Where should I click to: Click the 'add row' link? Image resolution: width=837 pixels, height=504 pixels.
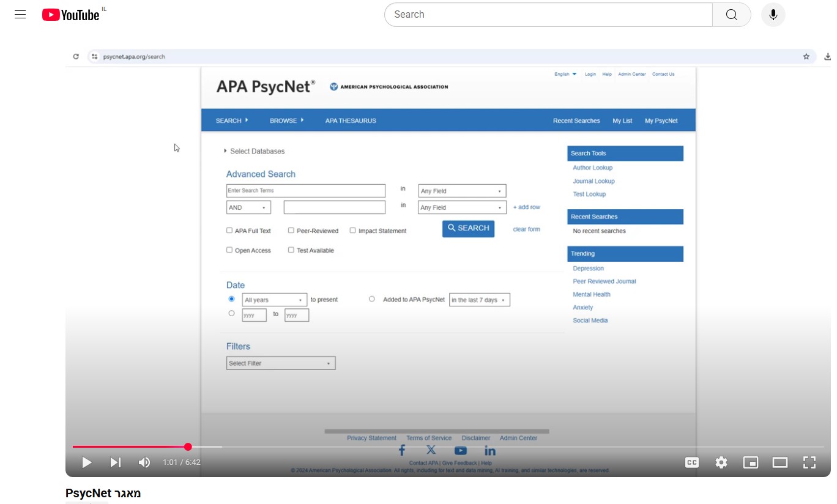527,207
